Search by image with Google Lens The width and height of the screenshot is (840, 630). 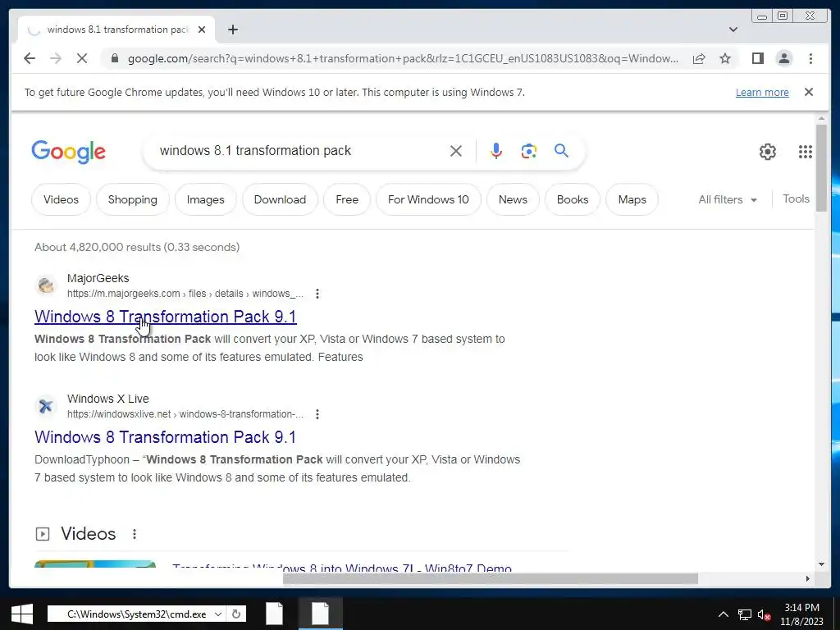[529, 151]
